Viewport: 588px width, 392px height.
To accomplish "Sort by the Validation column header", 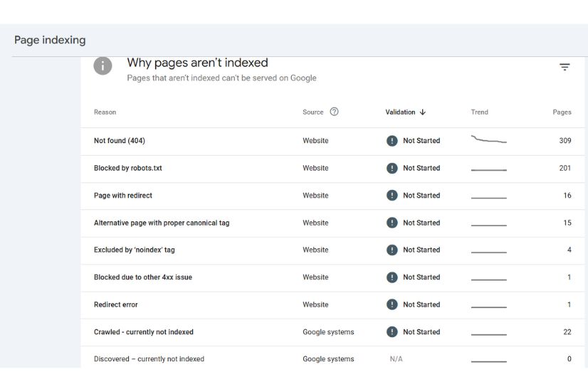I will point(400,112).
